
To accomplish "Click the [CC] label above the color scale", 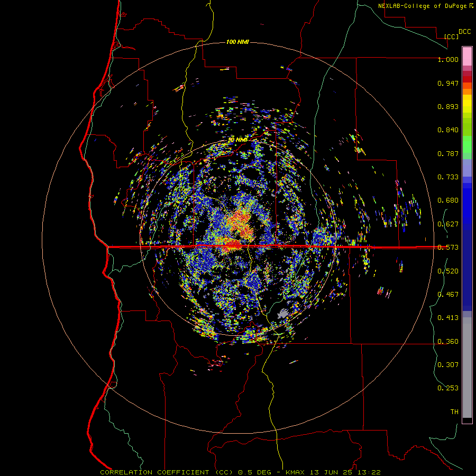I will [x=451, y=36].
